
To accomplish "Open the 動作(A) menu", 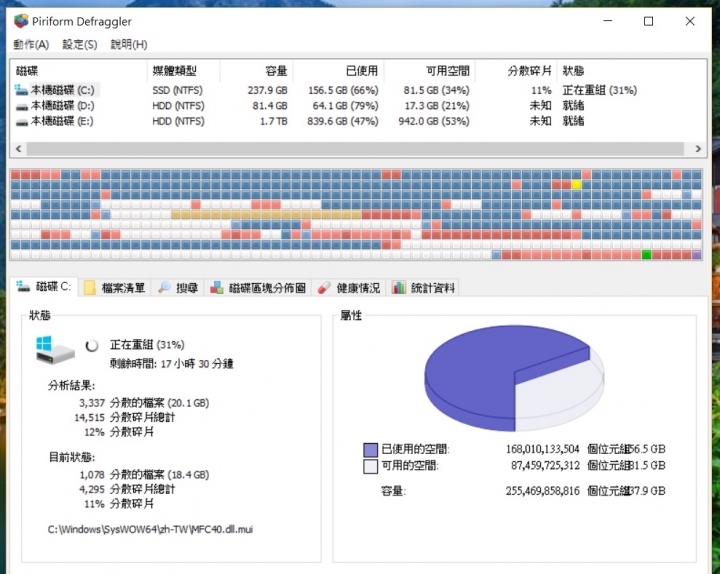I will click(x=31, y=45).
